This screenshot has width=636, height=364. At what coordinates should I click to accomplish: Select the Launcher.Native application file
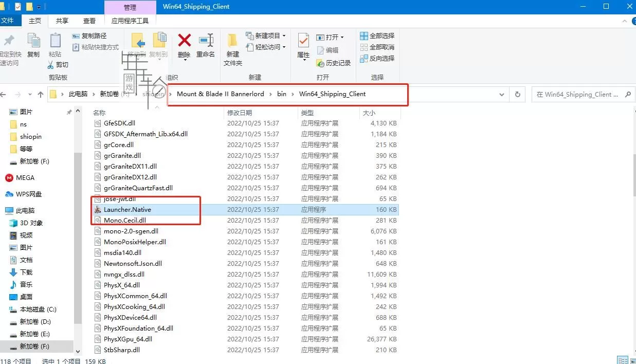pyautogui.click(x=128, y=210)
